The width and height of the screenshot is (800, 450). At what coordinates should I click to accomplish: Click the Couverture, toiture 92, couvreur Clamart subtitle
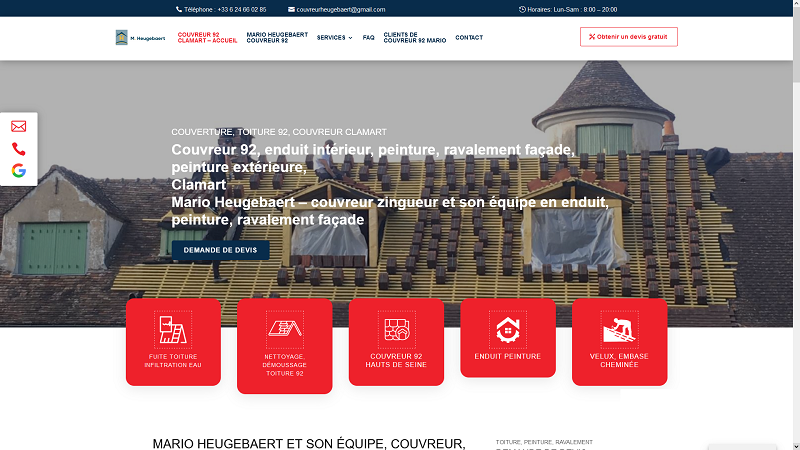[x=279, y=132]
